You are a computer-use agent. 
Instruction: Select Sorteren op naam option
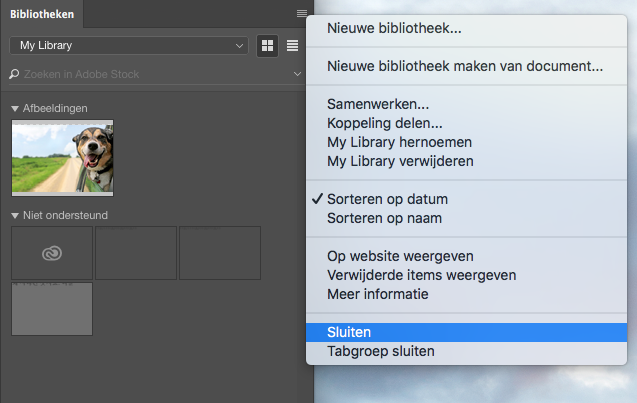(x=384, y=218)
